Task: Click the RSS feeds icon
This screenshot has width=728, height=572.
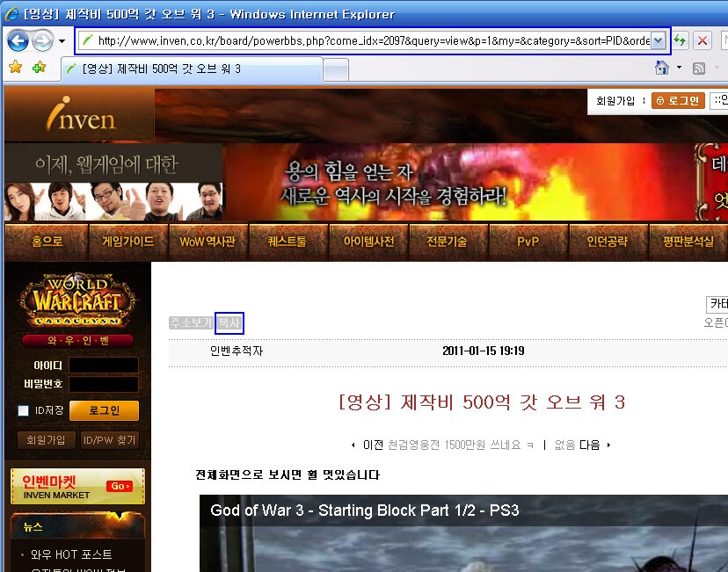Action: (699, 69)
